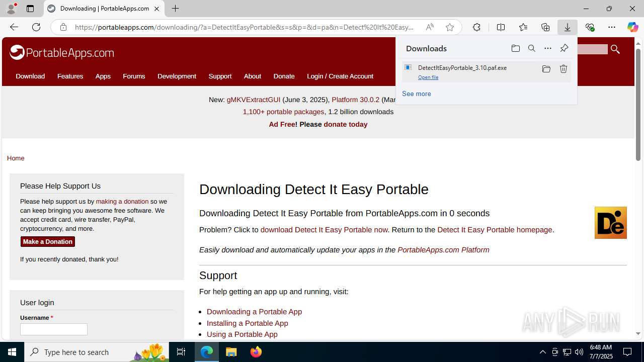644x362 pixels.
Task: Click donate today link
Action: 345,124
